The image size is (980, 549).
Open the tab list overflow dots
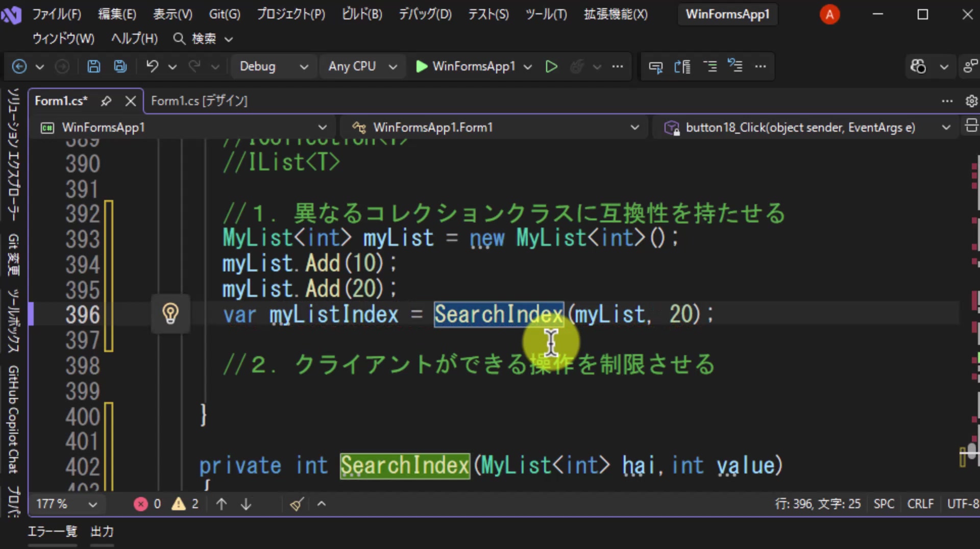coord(947,101)
